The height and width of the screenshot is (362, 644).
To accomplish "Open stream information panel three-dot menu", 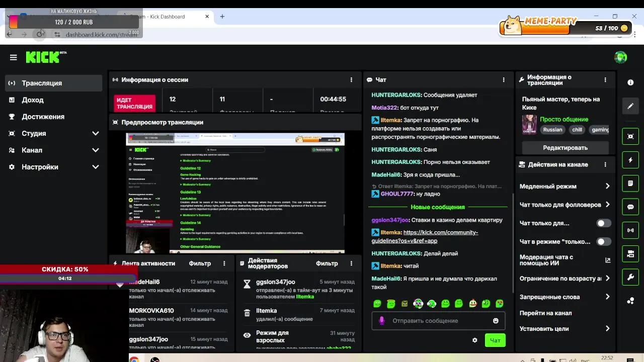I will [605, 79].
